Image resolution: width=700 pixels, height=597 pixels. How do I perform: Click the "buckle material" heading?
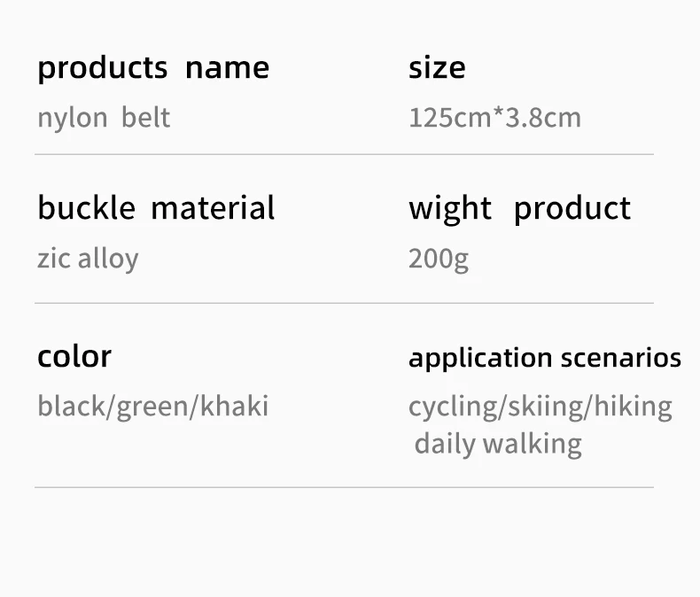(156, 208)
